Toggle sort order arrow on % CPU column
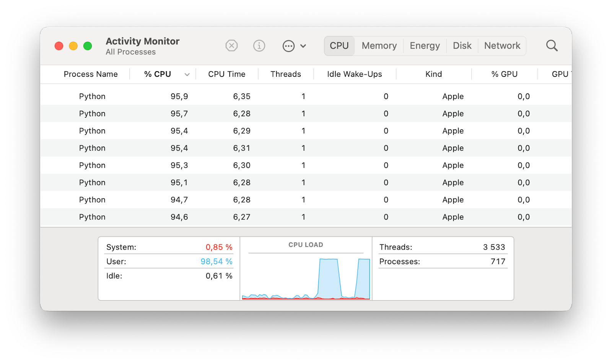Image resolution: width=612 pixels, height=364 pixels. (x=187, y=75)
